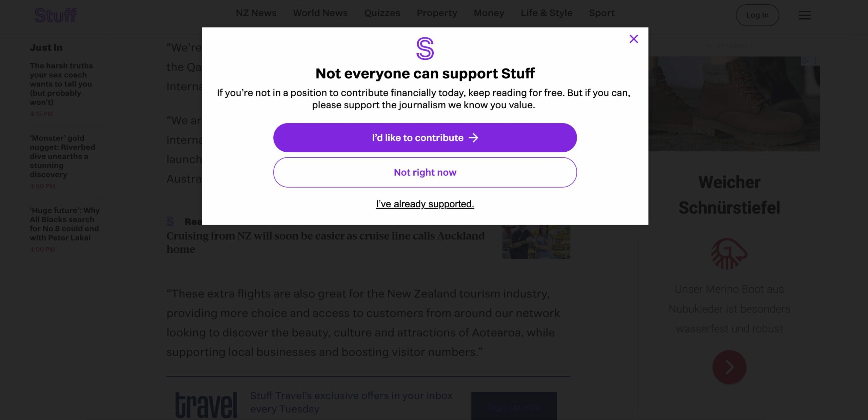Image resolution: width=868 pixels, height=420 pixels.
Task: Open the NZ News section
Action: pos(257,13)
